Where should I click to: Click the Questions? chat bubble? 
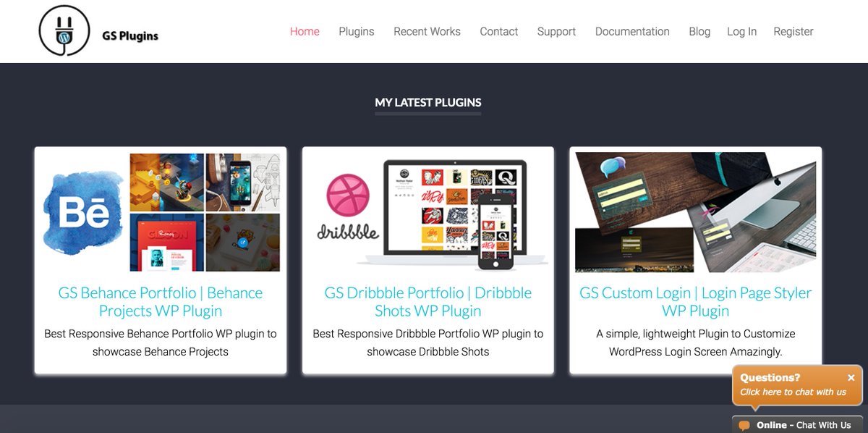pyautogui.click(x=798, y=385)
